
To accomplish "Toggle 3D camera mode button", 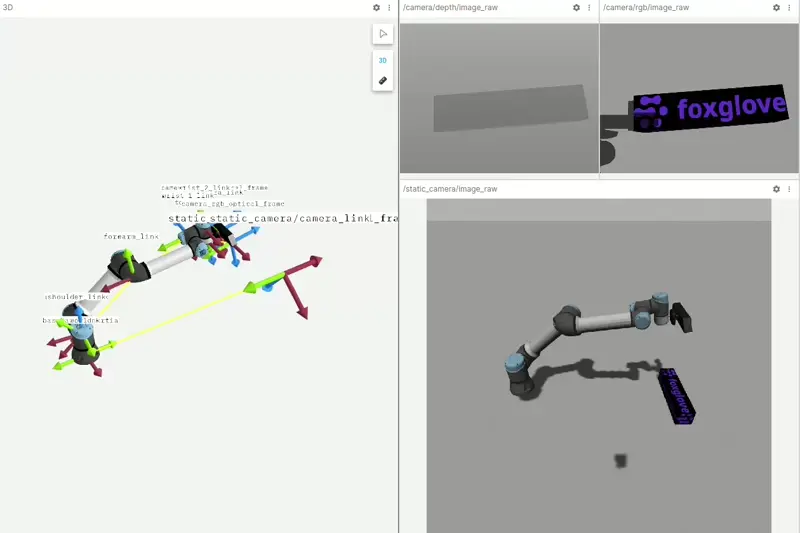I will pos(382,60).
